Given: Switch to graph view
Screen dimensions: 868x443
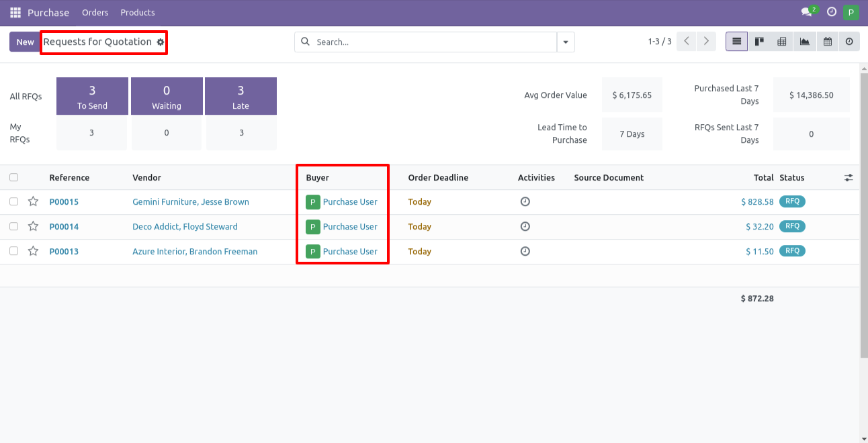Looking at the screenshot, I should pyautogui.click(x=805, y=42).
